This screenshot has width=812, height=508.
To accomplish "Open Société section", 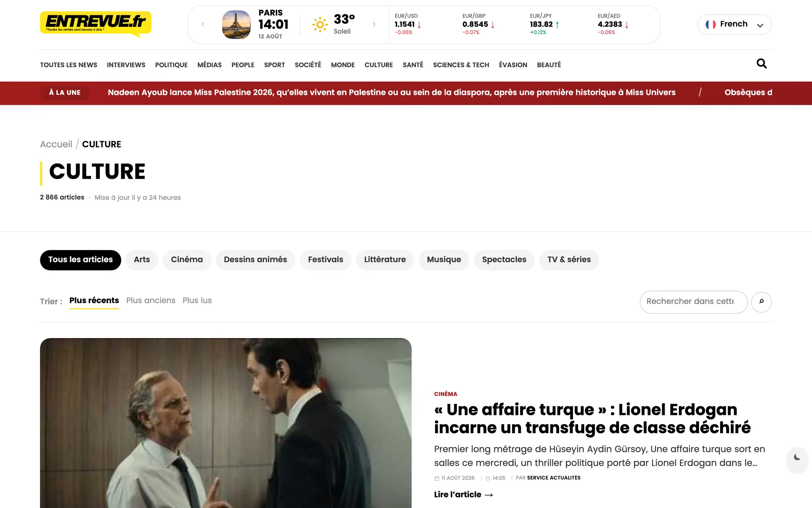I will tap(308, 65).
